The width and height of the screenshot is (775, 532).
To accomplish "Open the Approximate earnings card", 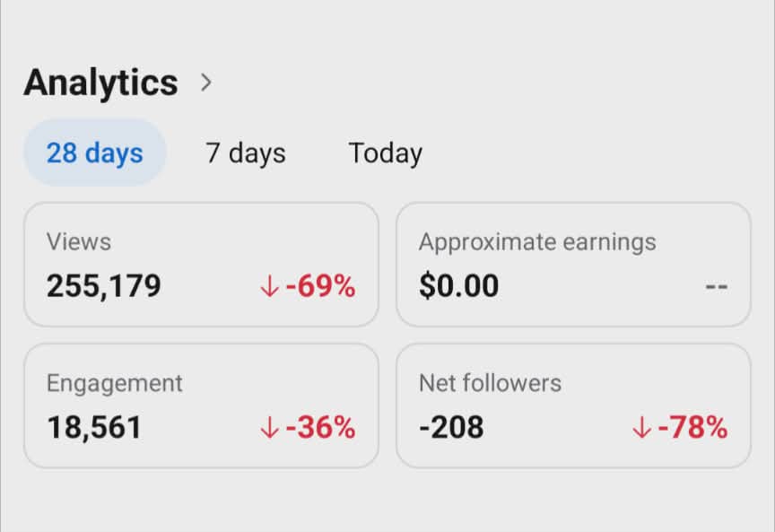I will (x=573, y=264).
